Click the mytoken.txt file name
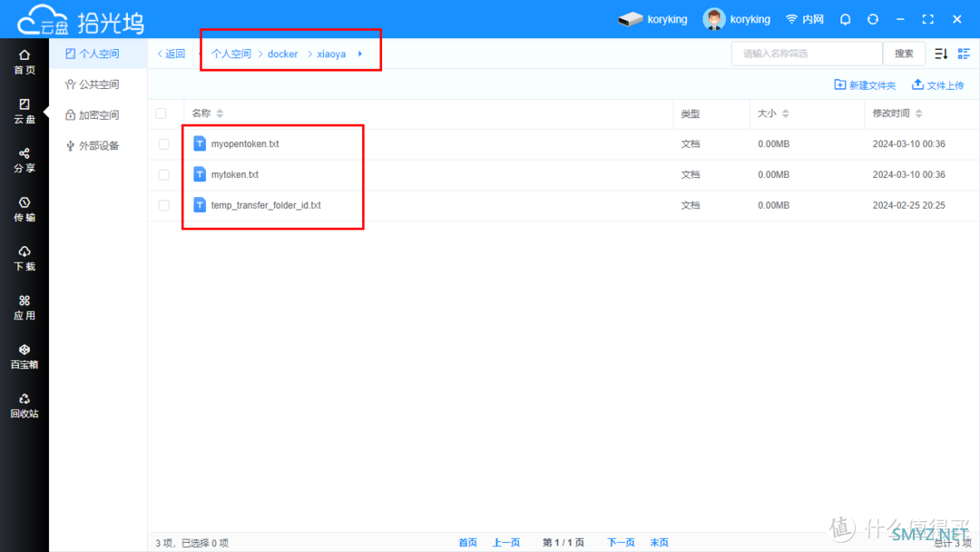This screenshot has height=552, width=980. click(x=235, y=174)
